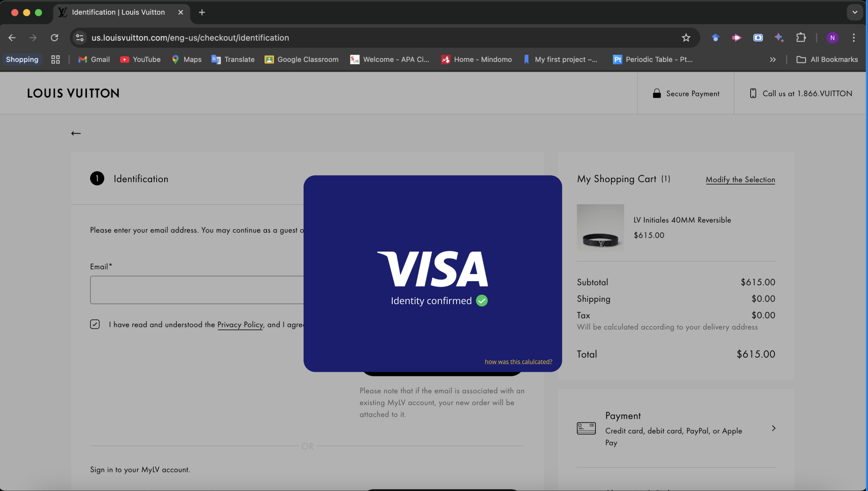The image size is (868, 491).
Task: Open the Maps bookmark
Action: pyautogui.click(x=186, y=60)
